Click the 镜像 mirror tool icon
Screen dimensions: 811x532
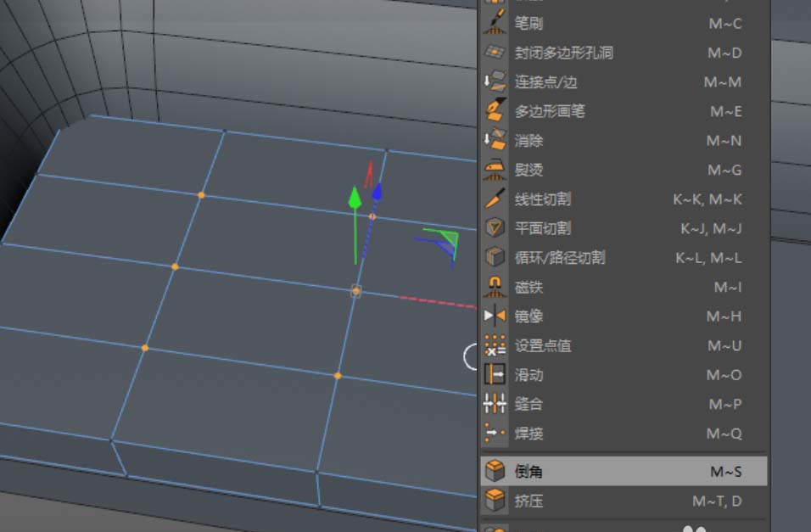point(495,316)
